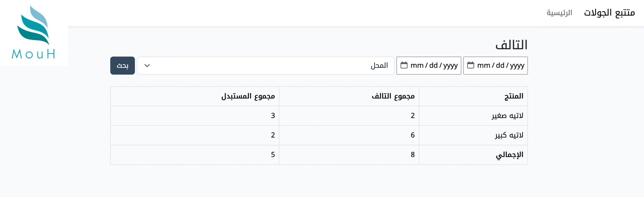
Task: Open the المحل shop dropdown list
Action: tap(265, 66)
